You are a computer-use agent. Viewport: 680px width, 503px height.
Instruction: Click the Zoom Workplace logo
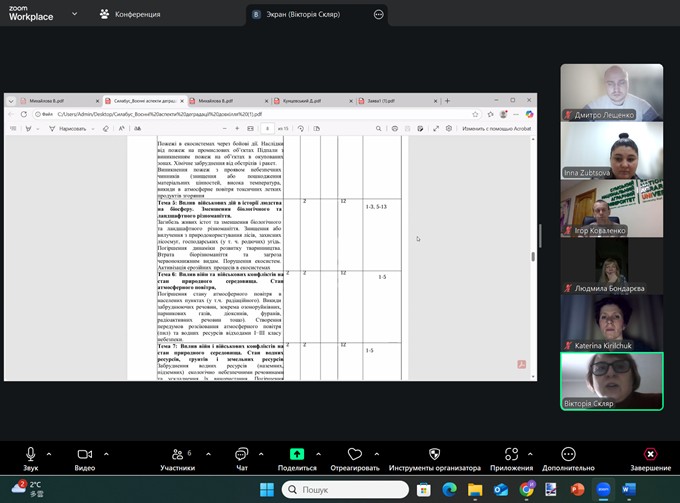pyautogui.click(x=31, y=12)
